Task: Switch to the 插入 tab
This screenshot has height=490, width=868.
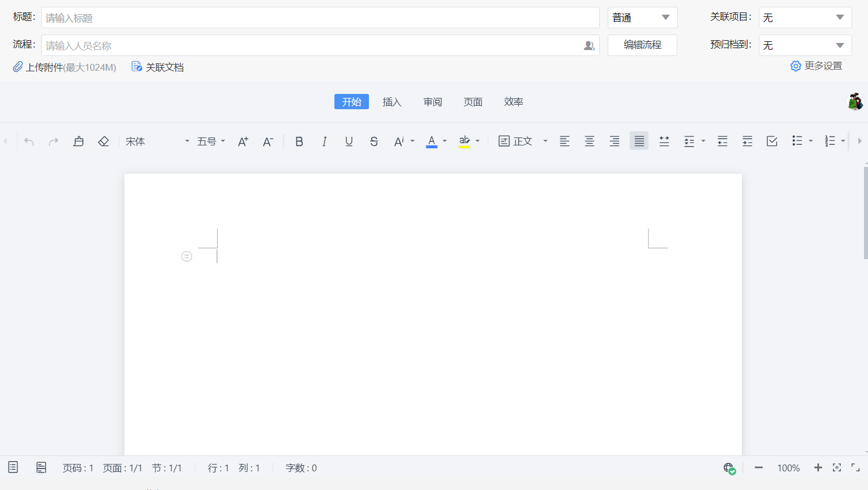Action: pyautogui.click(x=392, y=102)
